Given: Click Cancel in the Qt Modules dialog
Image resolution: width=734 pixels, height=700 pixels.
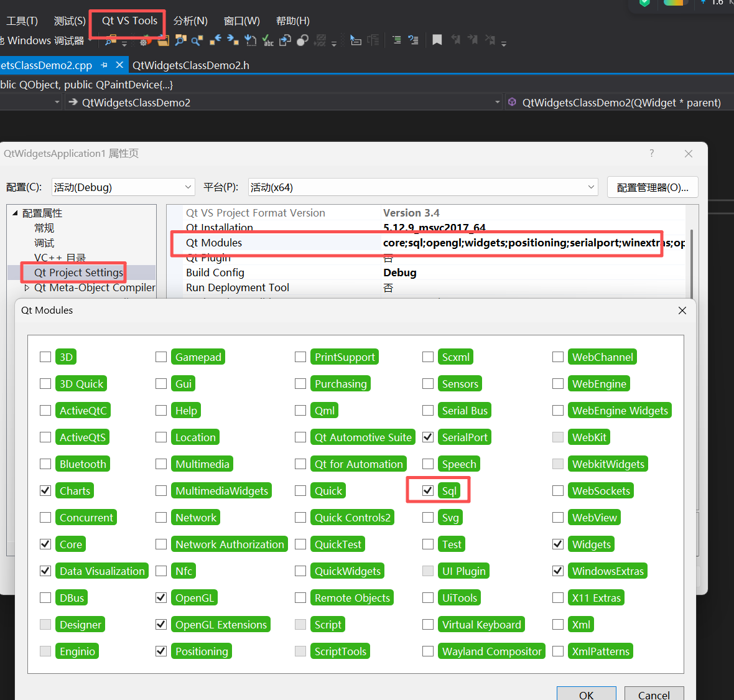Looking at the screenshot, I should coord(654,694).
